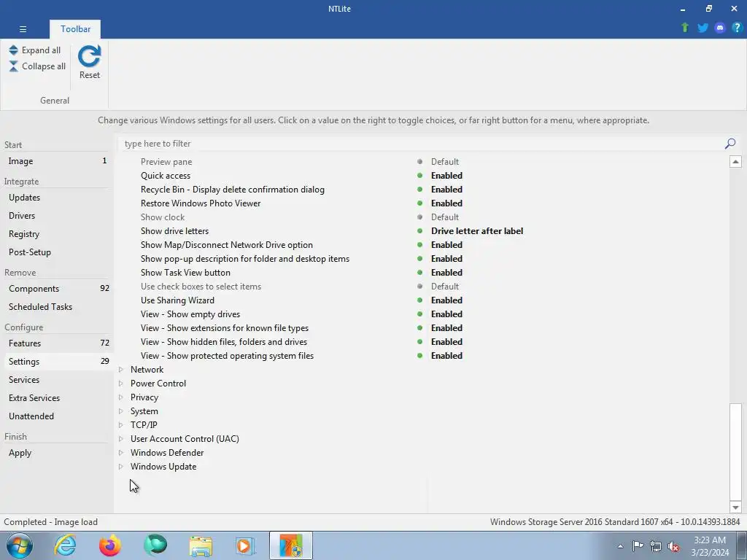This screenshot has height=560, width=747.
Task: Click the taskbar clock showing 3:23 AM
Action: pos(710,546)
